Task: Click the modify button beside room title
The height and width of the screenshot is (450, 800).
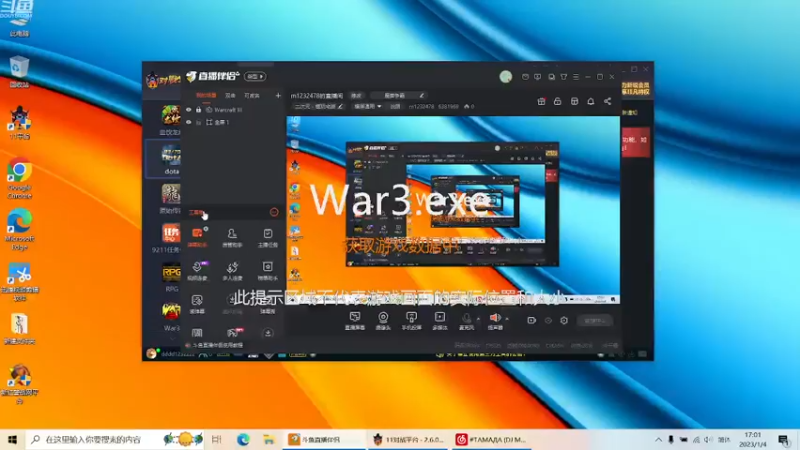Action: [356, 95]
